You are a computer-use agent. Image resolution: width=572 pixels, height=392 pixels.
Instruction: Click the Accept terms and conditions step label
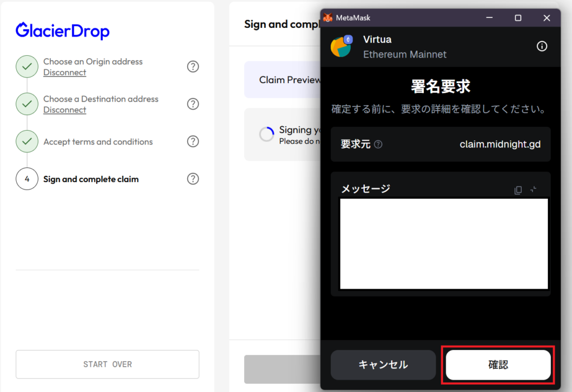click(x=98, y=142)
